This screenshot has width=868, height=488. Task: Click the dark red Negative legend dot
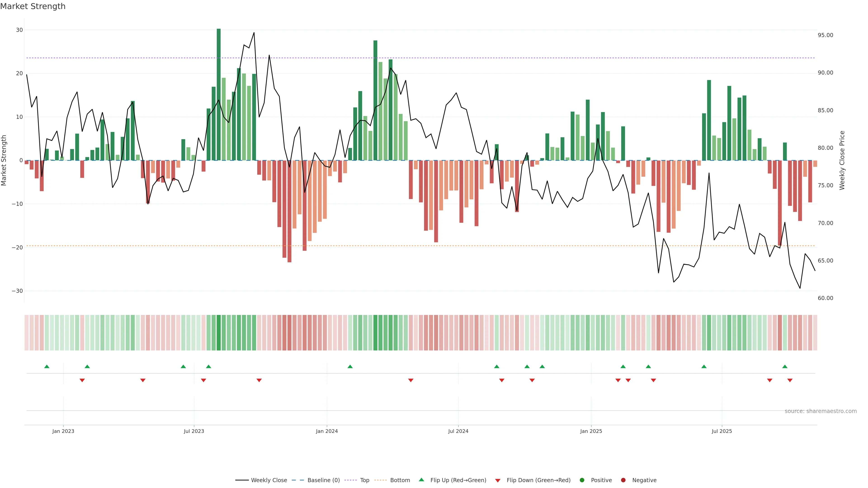(x=623, y=480)
